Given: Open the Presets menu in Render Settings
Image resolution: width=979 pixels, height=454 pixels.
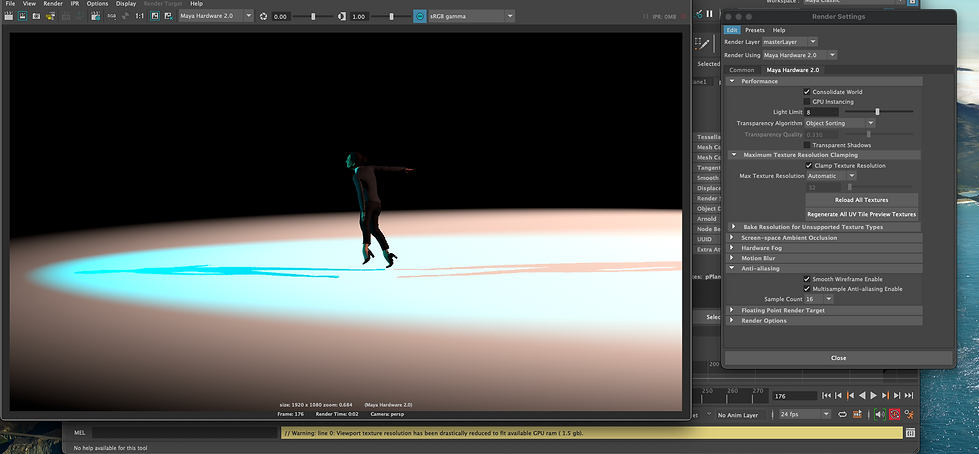Looking at the screenshot, I should [754, 30].
